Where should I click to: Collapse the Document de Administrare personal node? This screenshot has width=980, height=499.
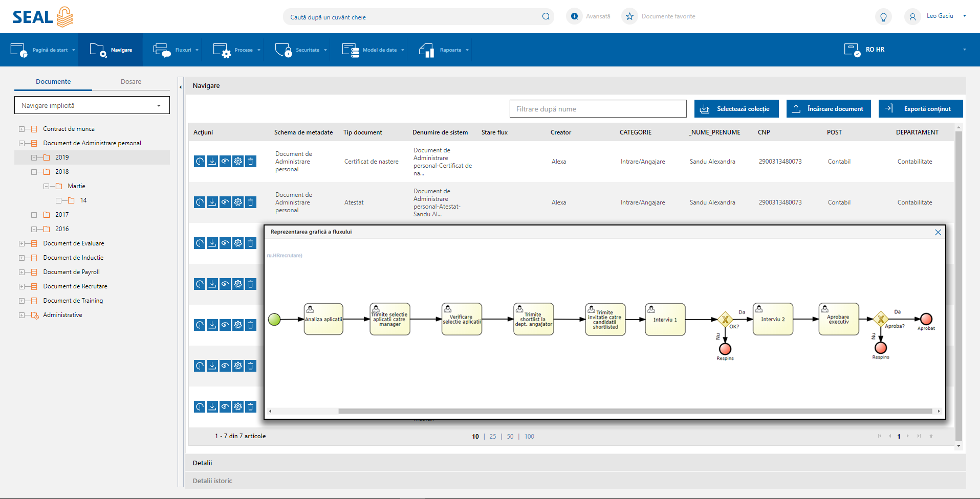coord(21,143)
